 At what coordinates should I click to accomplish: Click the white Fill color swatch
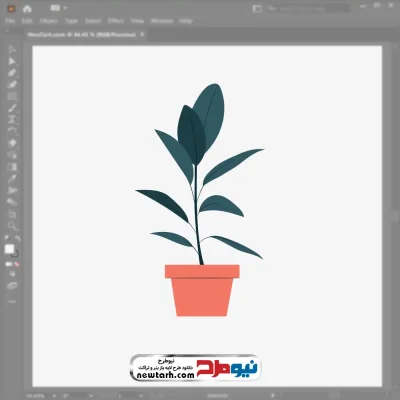click(9, 249)
